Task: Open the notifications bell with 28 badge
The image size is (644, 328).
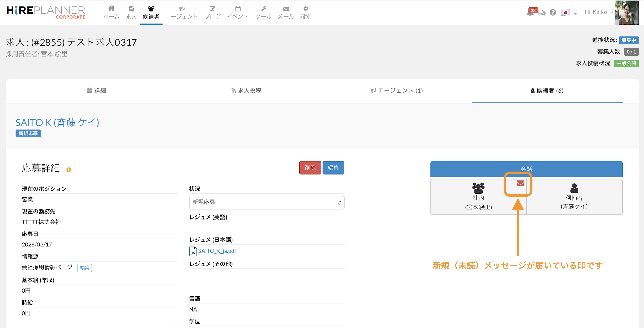Action: click(530, 13)
